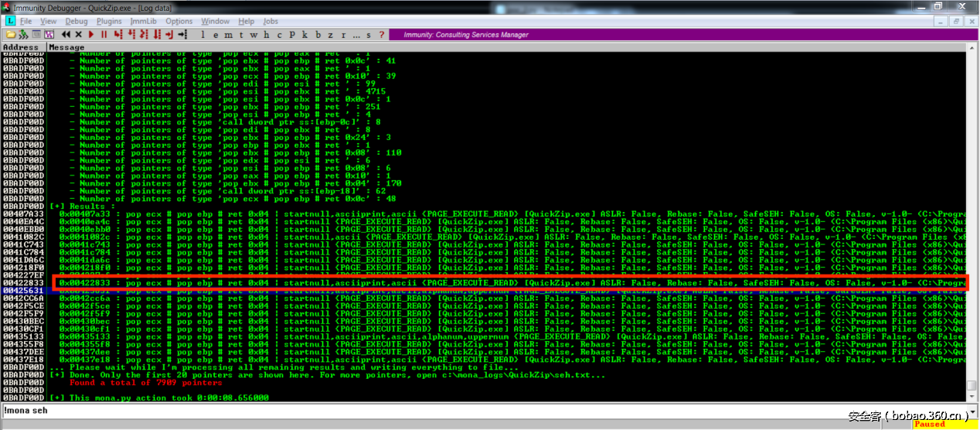Open the executable modules 'e' window
This screenshot has width=980, height=430.
[x=216, y=35]
